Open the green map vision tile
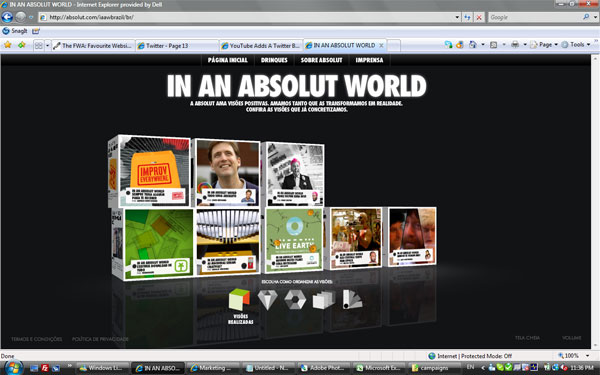The width and height of the screenshot is (600, 375). coord(158,243)
